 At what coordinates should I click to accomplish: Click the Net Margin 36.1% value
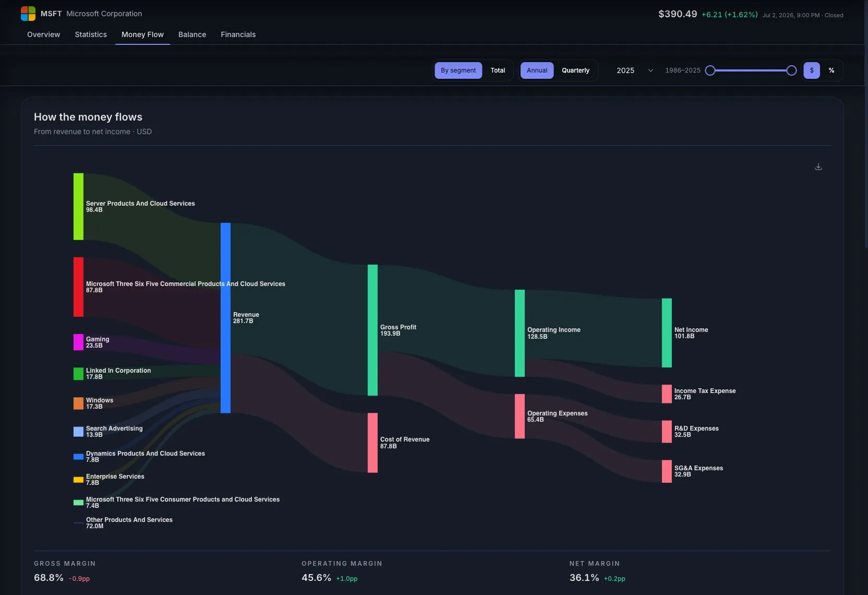click(584, 578)
